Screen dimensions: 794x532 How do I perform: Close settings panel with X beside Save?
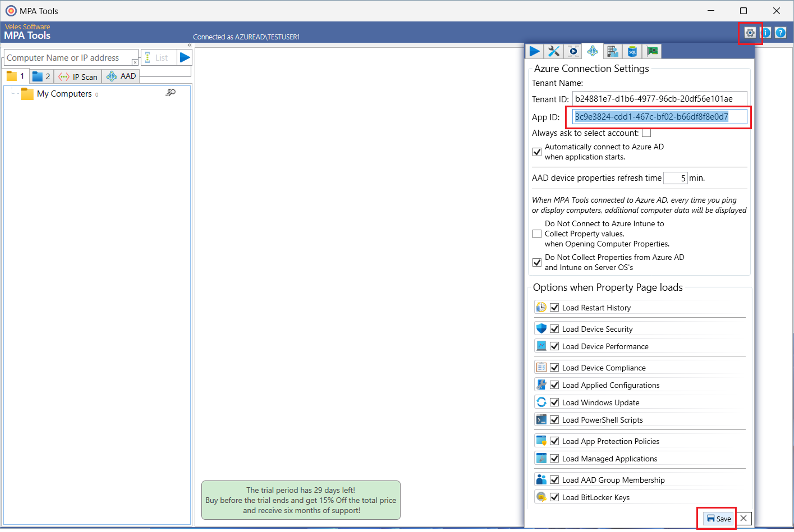743,518
